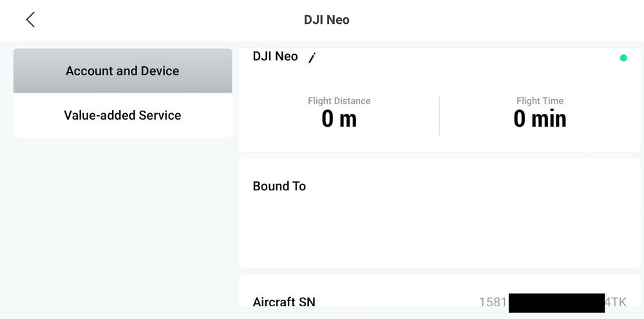Click the Flight Time label
The width and height of the screenshot is (644, 319).
pos(540,101)
